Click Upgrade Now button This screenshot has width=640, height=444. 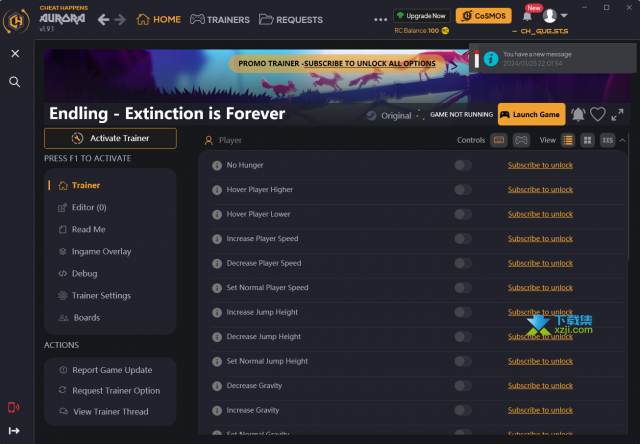pos(422,16)
